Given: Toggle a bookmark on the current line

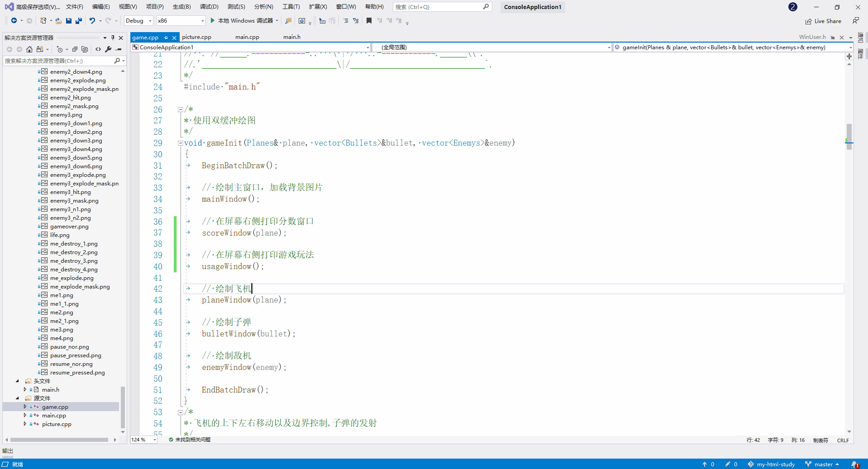Looking at the screenshot, I should tap(369, 21).
